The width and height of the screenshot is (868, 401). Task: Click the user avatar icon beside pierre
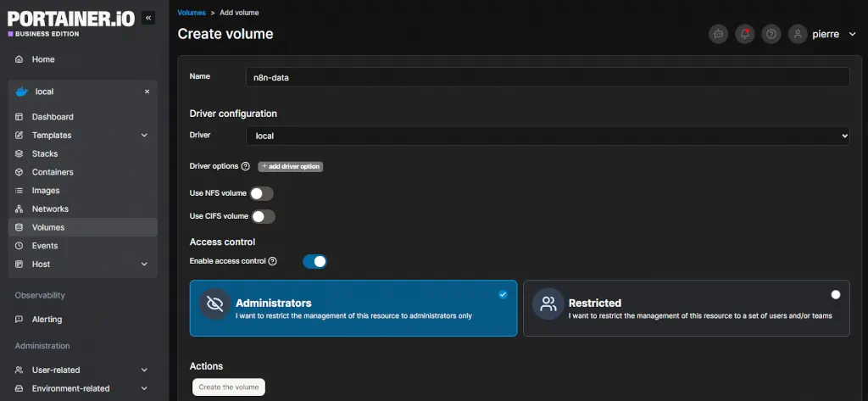(x=798, y=35)
